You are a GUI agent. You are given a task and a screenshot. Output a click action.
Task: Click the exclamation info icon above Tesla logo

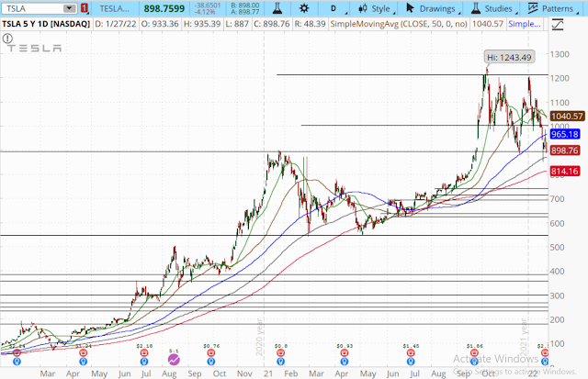coord(7,39)
